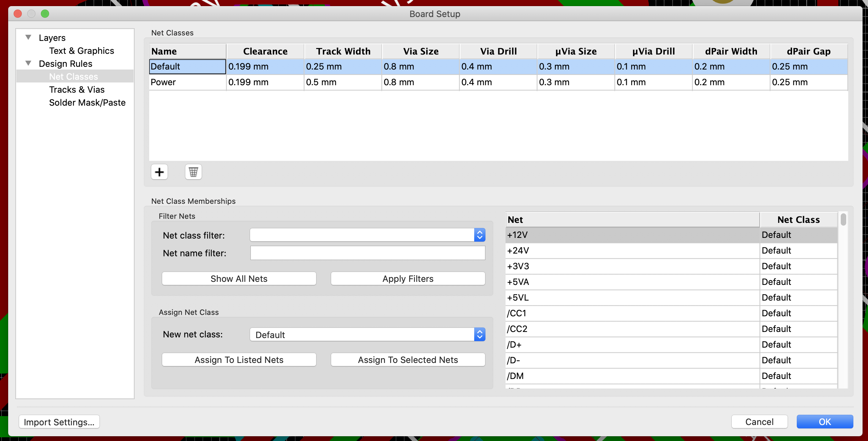Open Import Settings dialog
The width and height of the screenshot is (868, 441).
[59, 422]
